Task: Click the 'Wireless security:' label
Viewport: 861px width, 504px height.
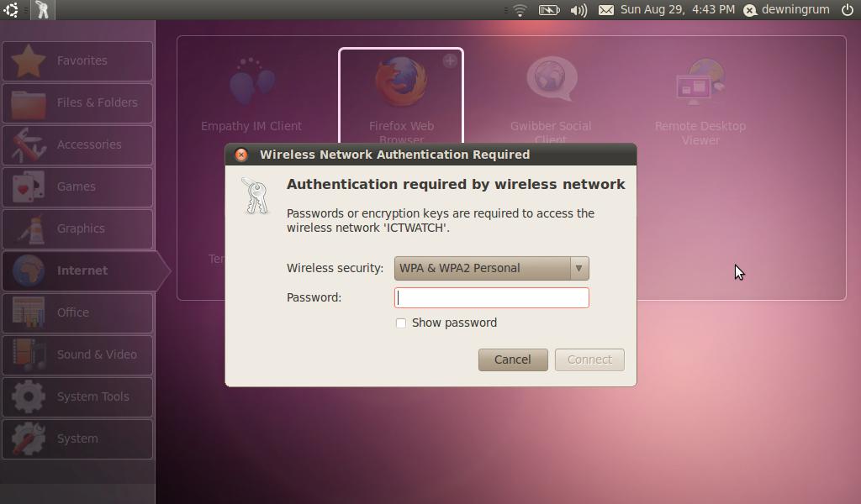Action: pyautogui.click(x=335, y=268)
